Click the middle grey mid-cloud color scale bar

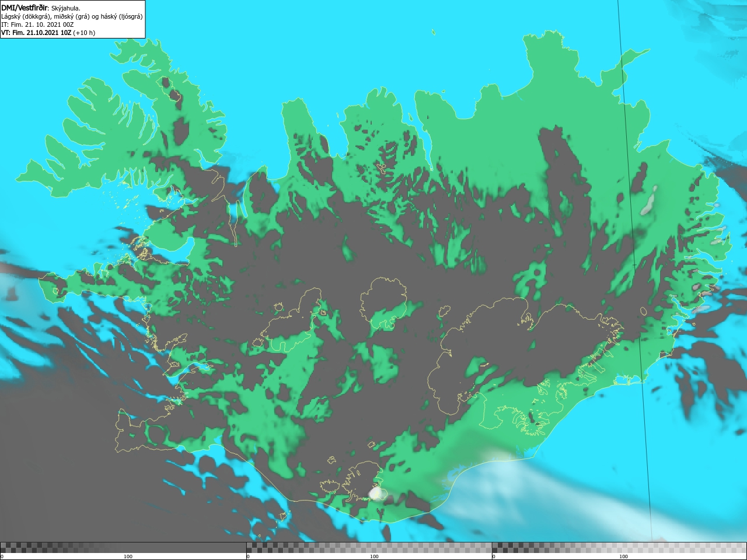coord(369,548)
